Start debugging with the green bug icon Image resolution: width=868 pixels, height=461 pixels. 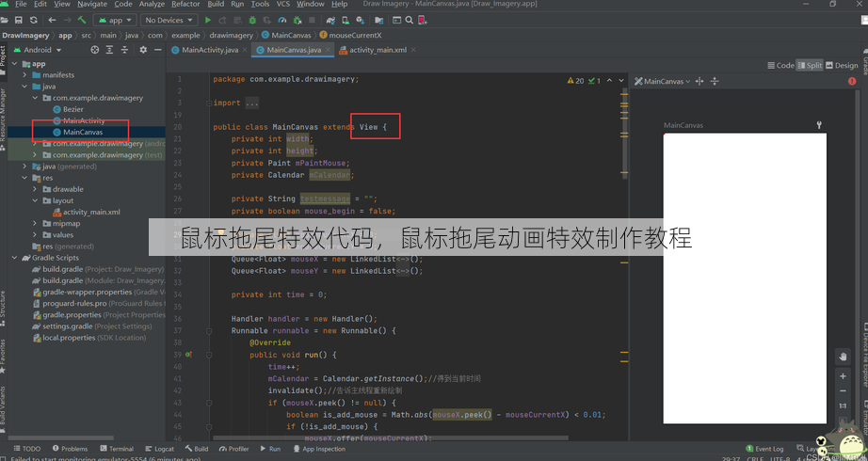pos(252,20)
